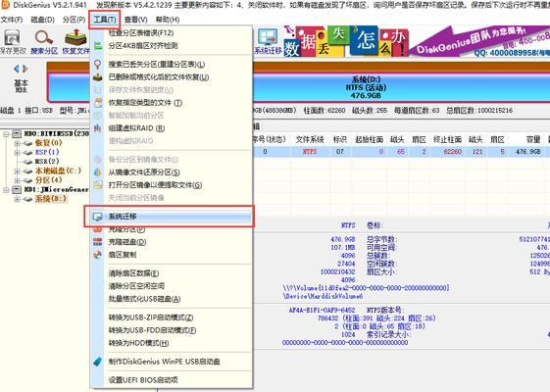Select the 476.9GB capacity cell
Screen dimensions: 550x392
[527, 152]
